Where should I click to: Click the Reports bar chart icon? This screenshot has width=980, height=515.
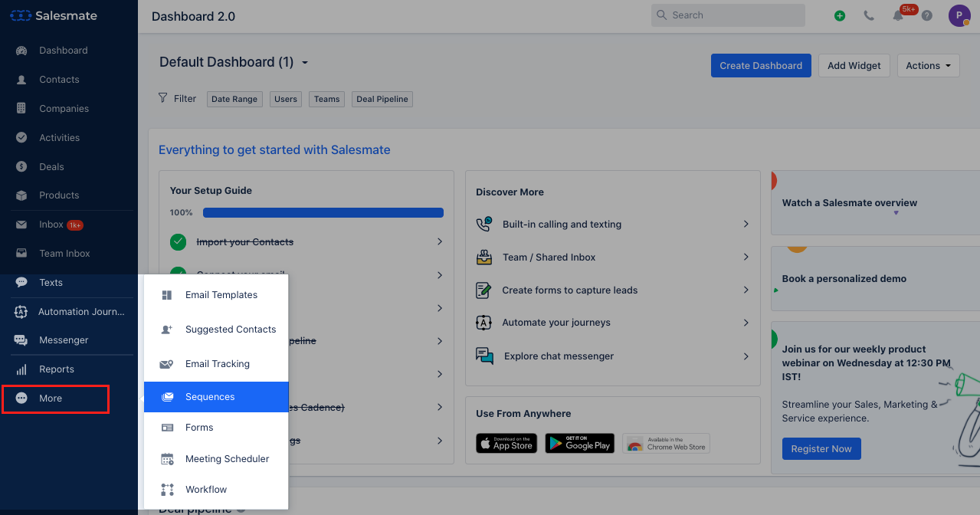[x=21, y=369]
